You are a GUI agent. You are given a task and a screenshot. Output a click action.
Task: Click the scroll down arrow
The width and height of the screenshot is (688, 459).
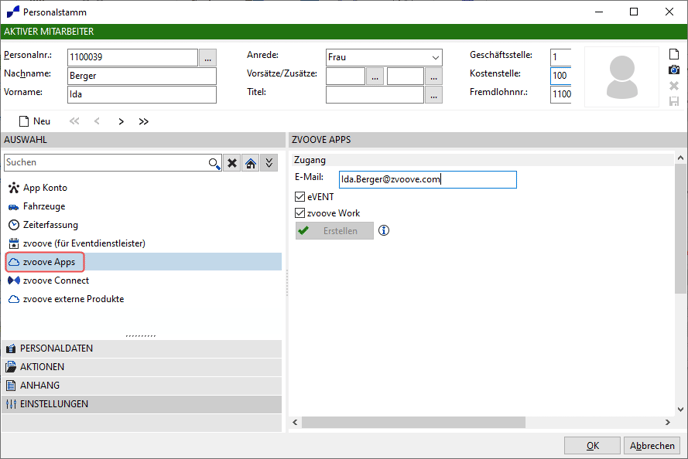coord(681,409)
